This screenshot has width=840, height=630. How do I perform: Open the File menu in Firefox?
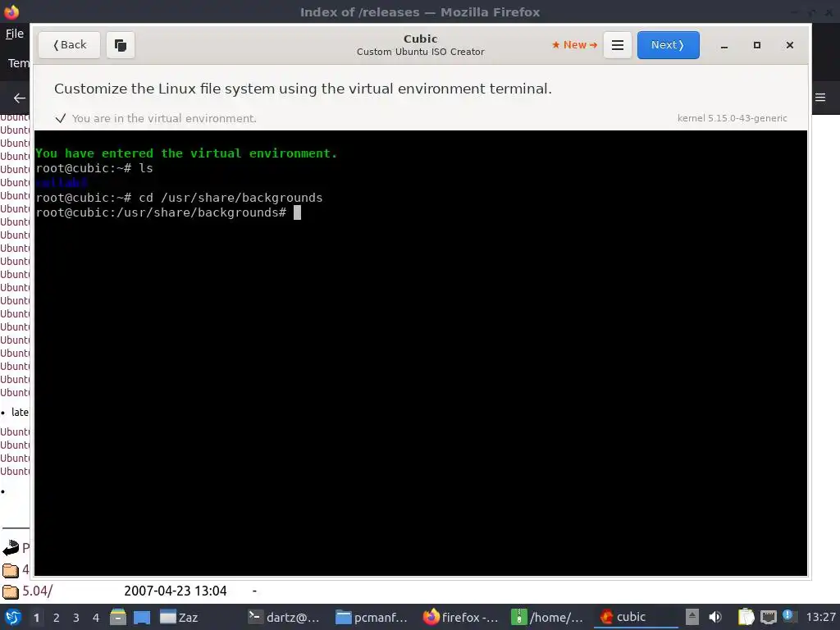[15, 33]
